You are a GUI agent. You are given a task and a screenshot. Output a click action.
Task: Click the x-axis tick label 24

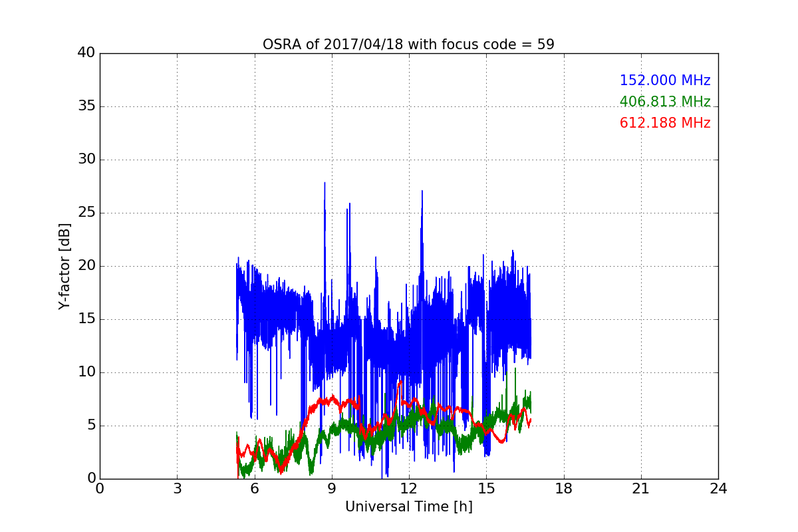point(718,489)
